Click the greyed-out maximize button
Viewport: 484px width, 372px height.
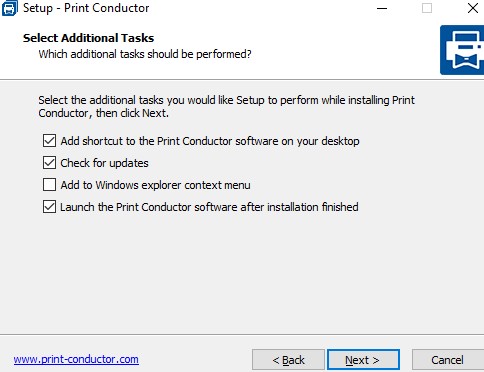point(427,8)
